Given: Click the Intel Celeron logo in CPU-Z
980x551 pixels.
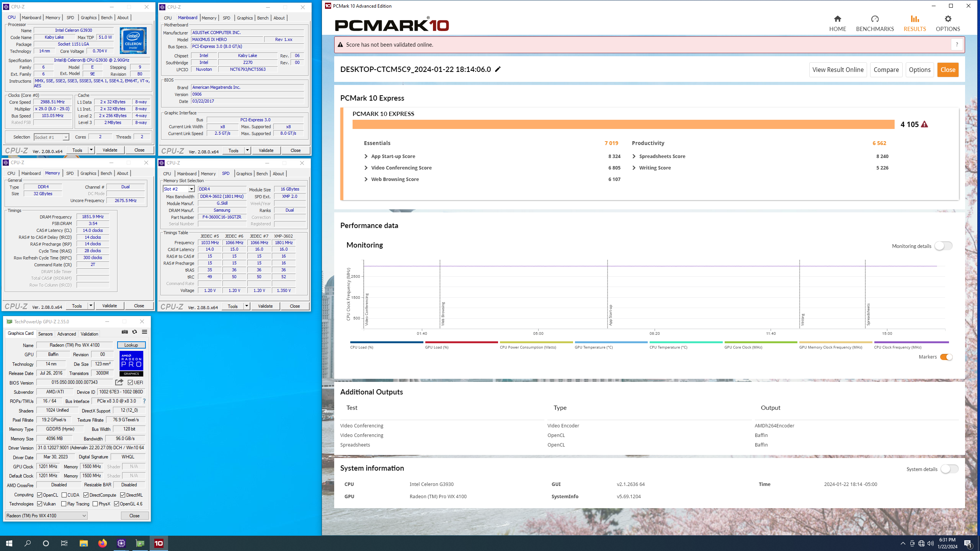Looking at the screenshot, I should tap(133, 41).
